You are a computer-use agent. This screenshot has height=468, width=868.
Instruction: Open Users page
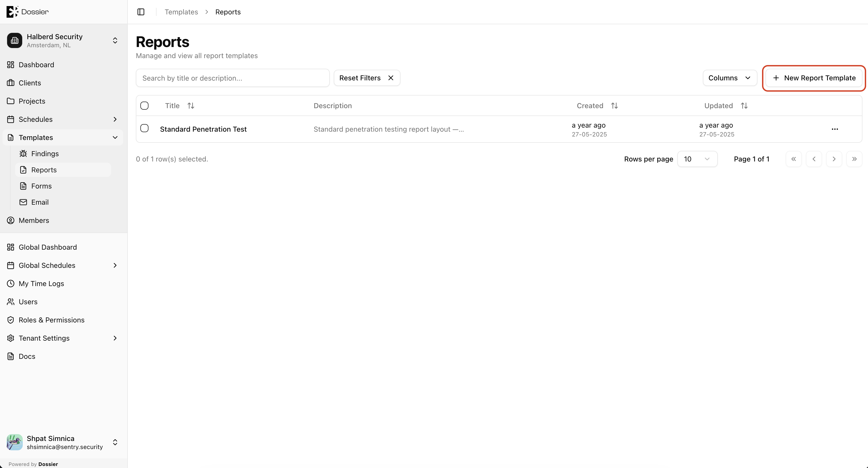point(63,302)
